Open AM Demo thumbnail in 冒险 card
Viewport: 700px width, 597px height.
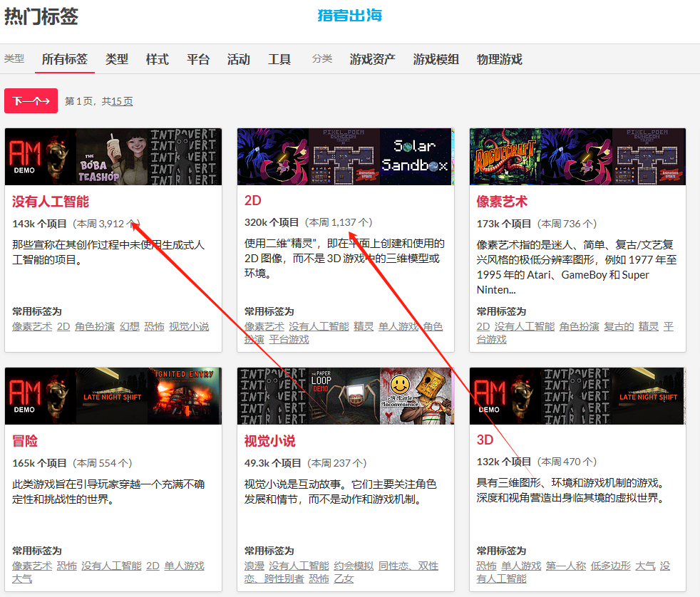pos(41,396)
